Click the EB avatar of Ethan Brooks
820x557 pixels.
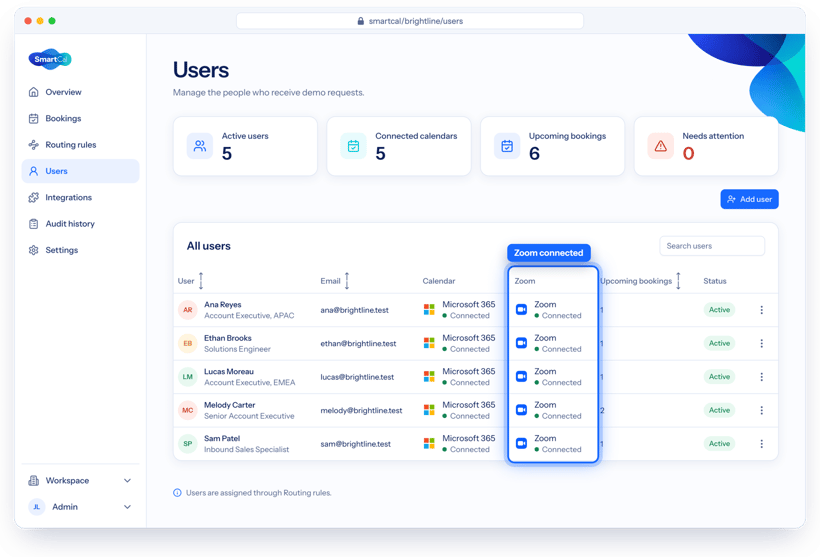pyautogui.click(x=188, y=344)
